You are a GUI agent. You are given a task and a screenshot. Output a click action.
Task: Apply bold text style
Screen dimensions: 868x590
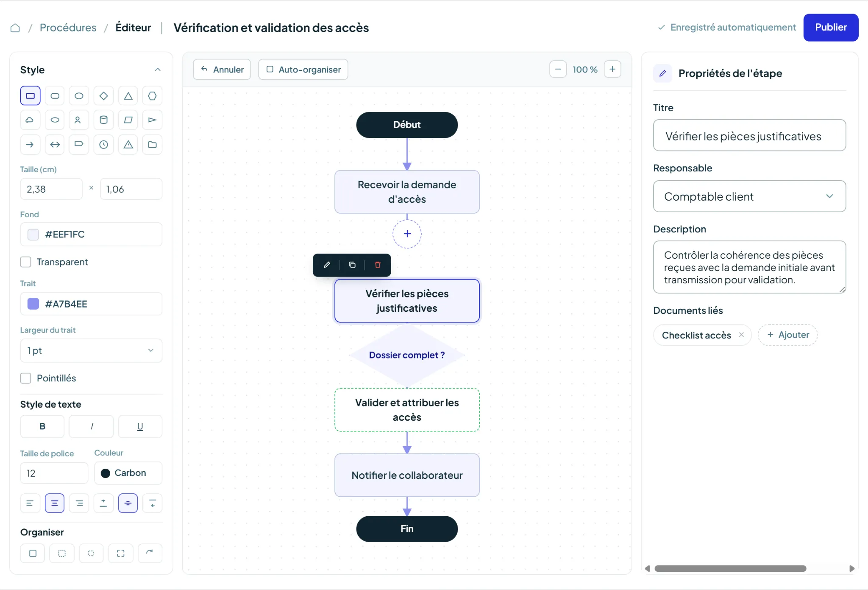point(42,426)
